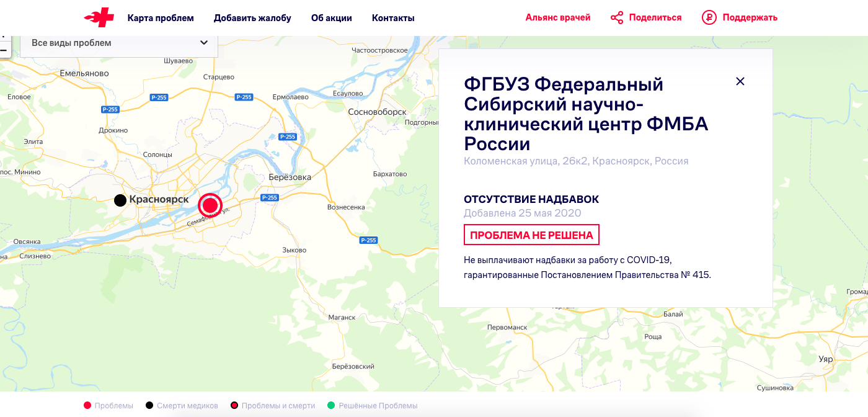Go to the Об акции page
This screenshot has width=868, height=417.
click(x=332, y=18)
